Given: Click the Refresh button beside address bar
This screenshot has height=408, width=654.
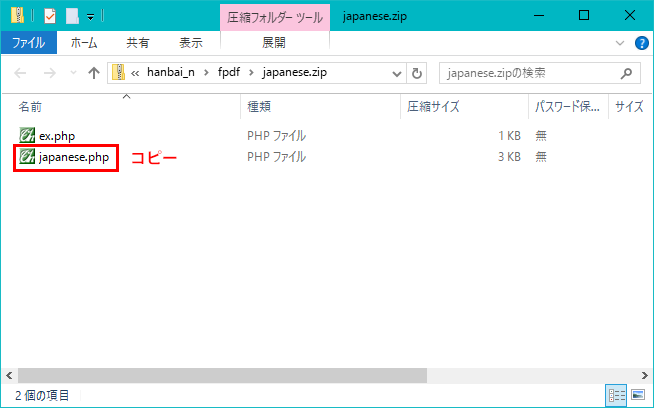Looking at the screenshot, I should point(417,73).
